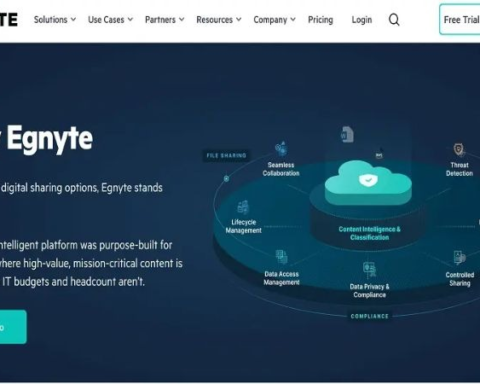Click the Lifecycle Management icon

pyautogui.click(x=243, y=207)
